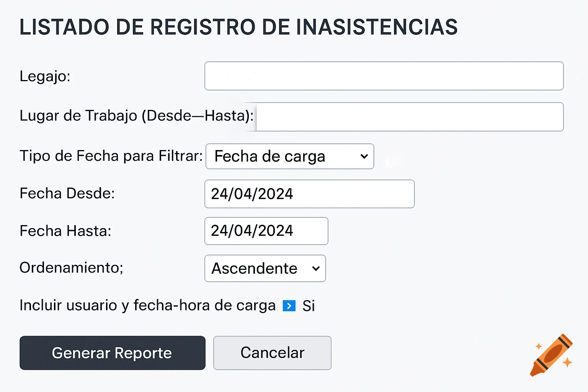
Task: Click the 'Fecha Desde' date field
Action: pos(309,194)
